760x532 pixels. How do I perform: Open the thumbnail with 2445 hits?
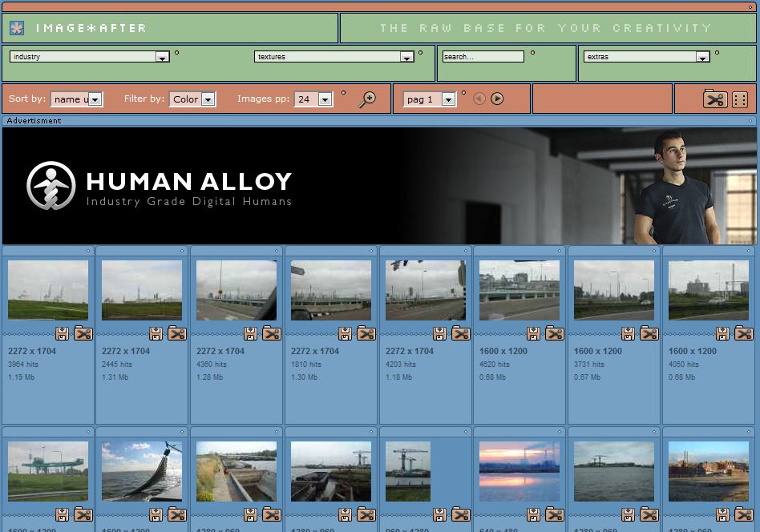pos(142,290)
